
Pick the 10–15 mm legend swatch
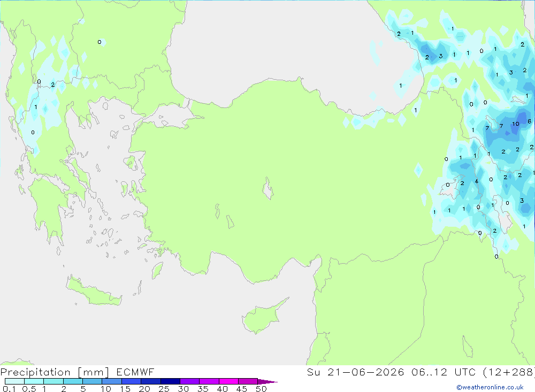(112, 381)
